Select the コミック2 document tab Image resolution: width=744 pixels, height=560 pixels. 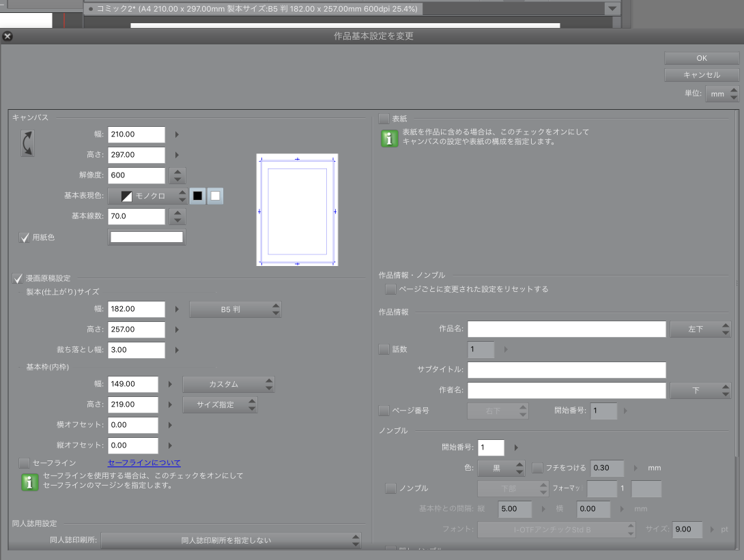pos(253,9)
